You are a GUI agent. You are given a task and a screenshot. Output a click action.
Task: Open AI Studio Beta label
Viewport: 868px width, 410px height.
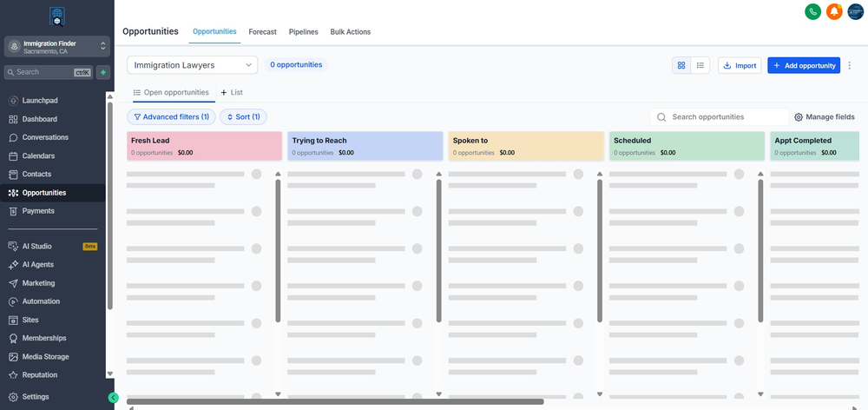[90, 247]
